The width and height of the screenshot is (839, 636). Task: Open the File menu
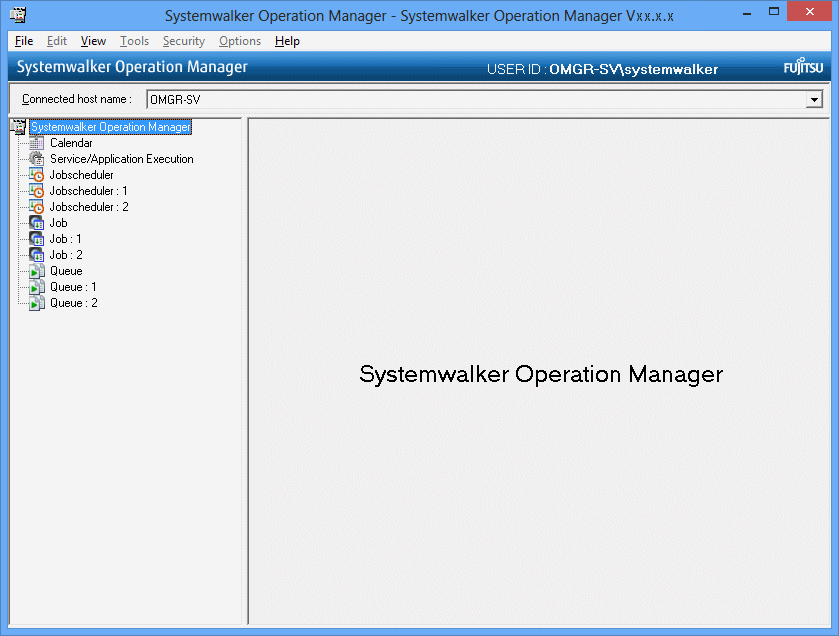click(x=24, y=41)
